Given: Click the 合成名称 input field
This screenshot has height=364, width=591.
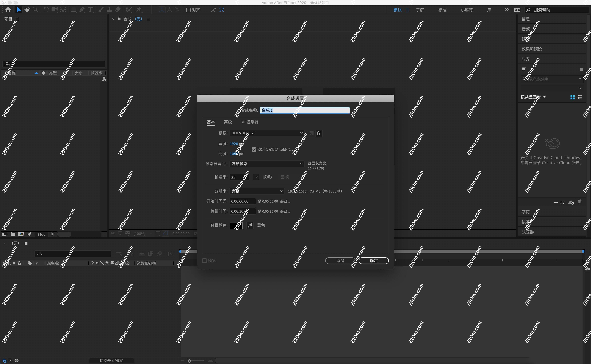Looking at the screenshot, I should point(305,110).
